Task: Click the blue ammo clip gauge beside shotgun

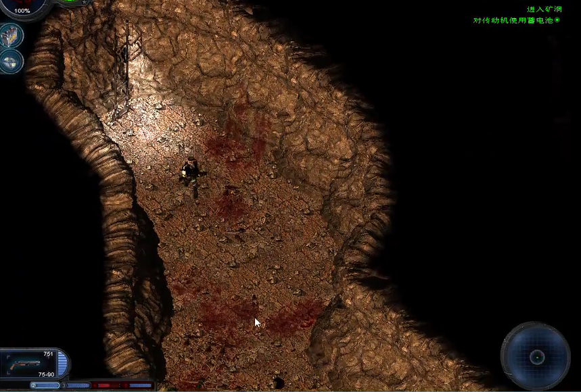Action: [x=62, y=364]
